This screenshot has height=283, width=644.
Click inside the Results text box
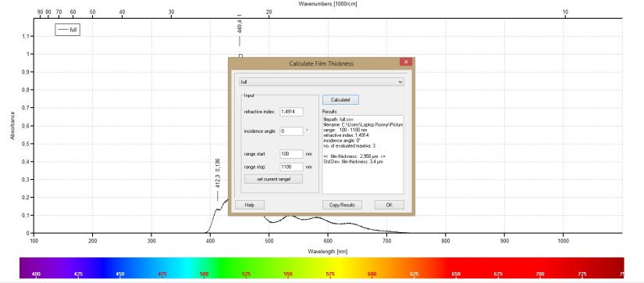363,154
